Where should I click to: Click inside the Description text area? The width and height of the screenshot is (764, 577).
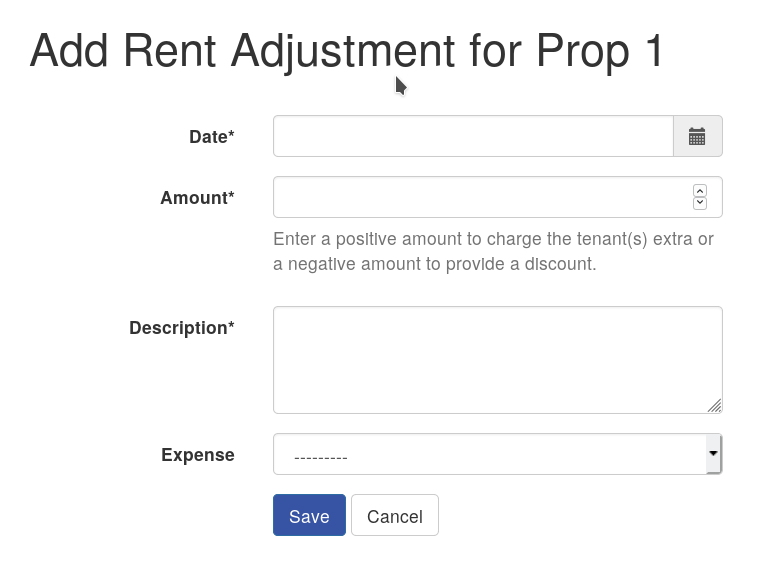tap(497, 360)
